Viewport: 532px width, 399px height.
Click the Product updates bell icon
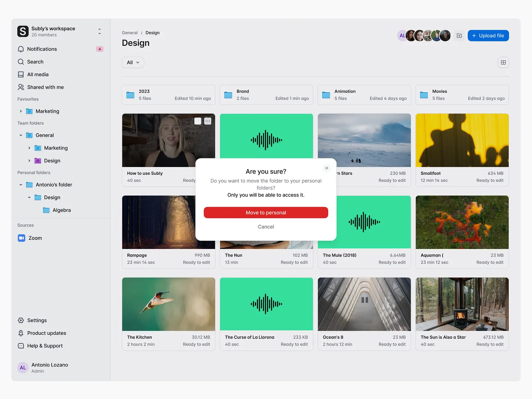pos(21,333)
